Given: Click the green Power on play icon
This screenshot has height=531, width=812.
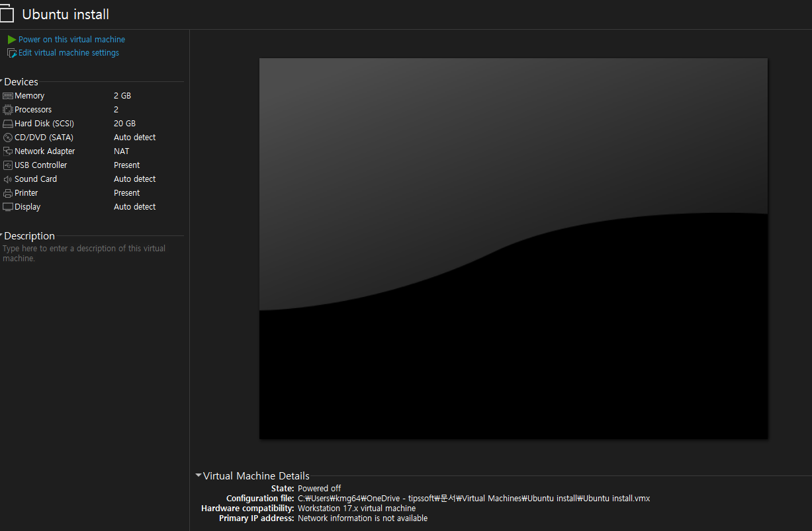Looking at the screenshot, I should click(x=12, y=40).
